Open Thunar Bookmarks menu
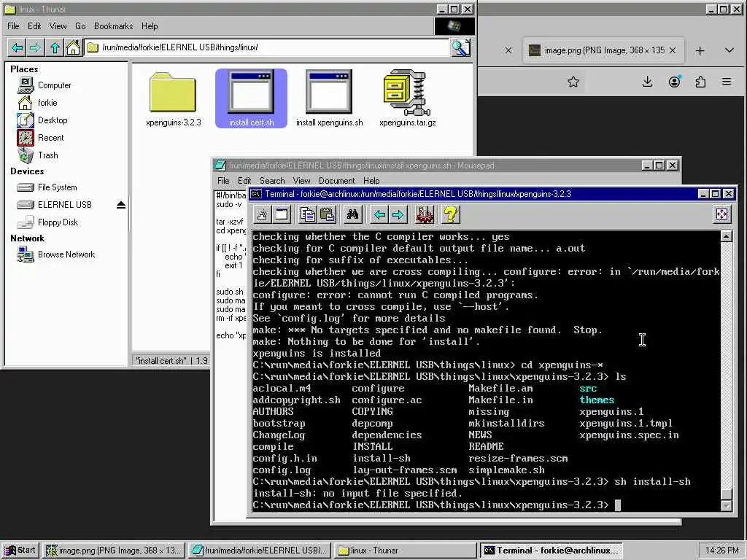Viewport: 747px width, 560px height. 113,26
